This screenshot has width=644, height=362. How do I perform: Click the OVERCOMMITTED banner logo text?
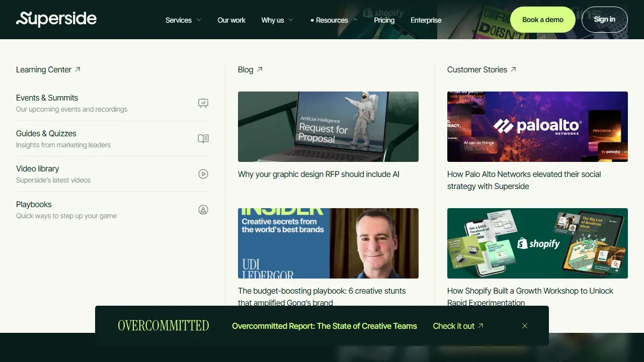point(164,326)
